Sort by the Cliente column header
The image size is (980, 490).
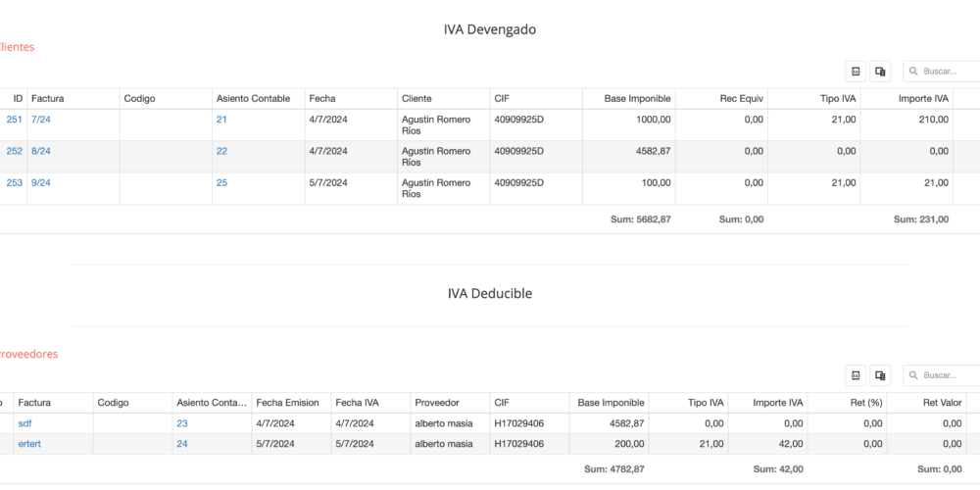click(443, 99)
